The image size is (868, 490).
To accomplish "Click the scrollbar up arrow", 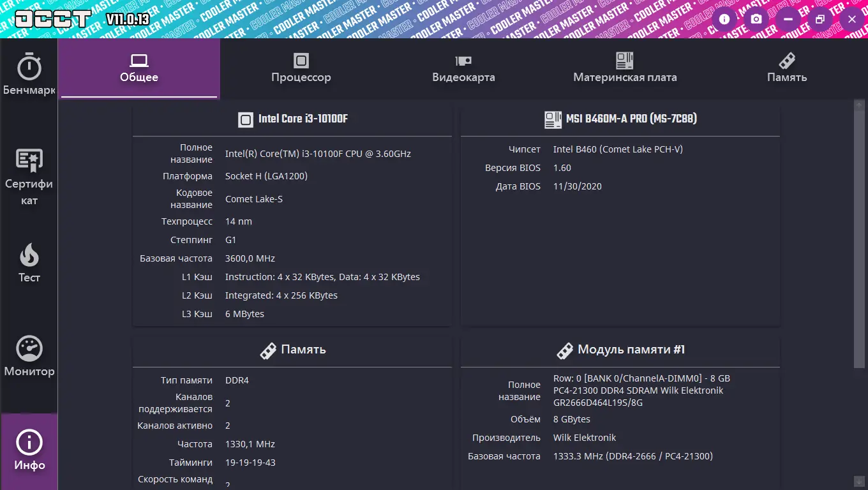I will [859, 105].
